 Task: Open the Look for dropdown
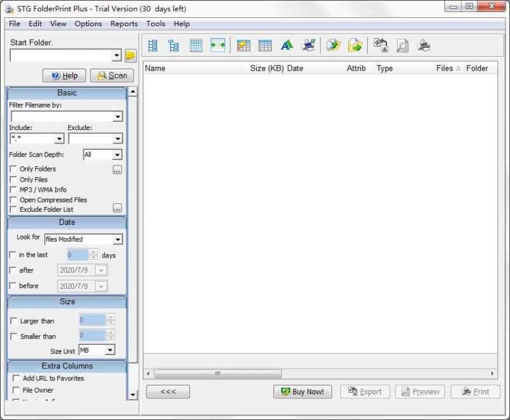[117, 239]
